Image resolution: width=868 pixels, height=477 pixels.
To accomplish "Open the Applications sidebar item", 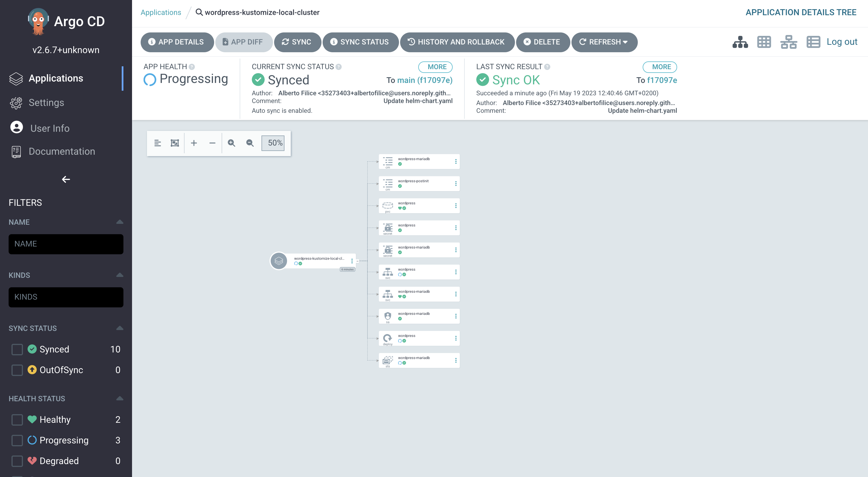I will (x=56, y=78).
